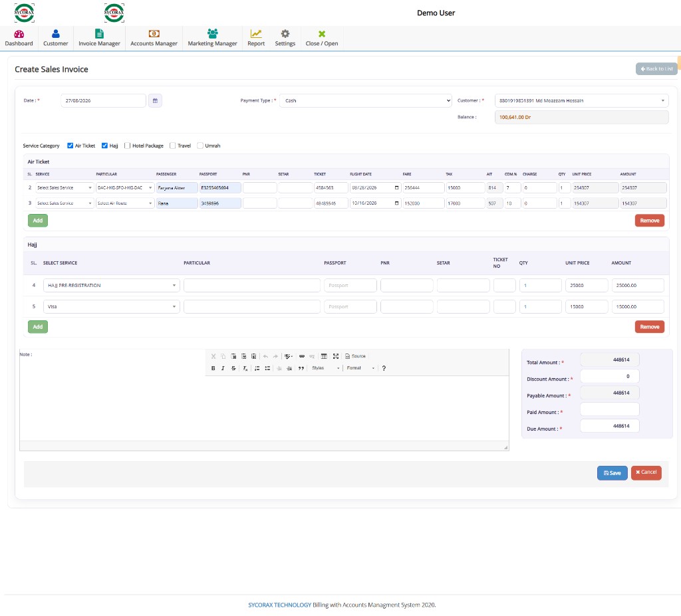Open the Format dropdown in the note editor
Screen dimensions: 681x616
tap(360, 368)
